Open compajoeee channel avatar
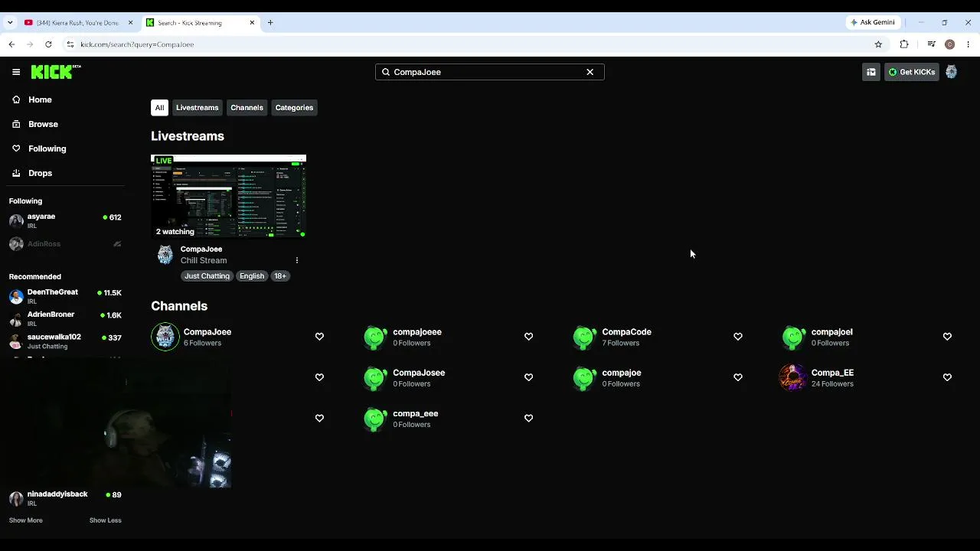The height and width of the screenshot is (551, 980). click(375, 337)
